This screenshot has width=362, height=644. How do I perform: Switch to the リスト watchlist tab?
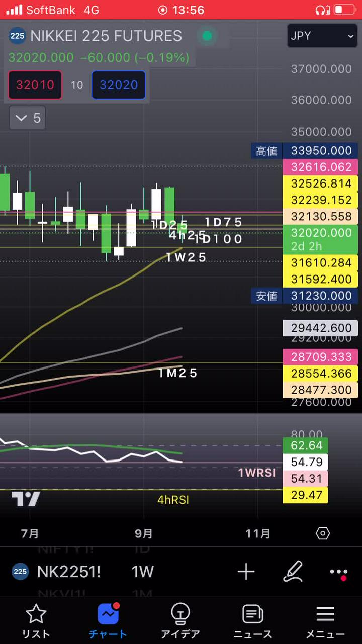point(36,621)
